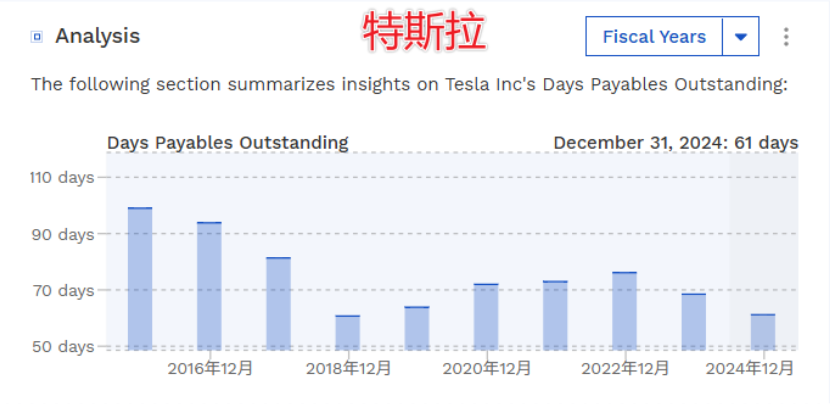Select the tallest bar at far left

pyautogui.click(x=140, y=278)
